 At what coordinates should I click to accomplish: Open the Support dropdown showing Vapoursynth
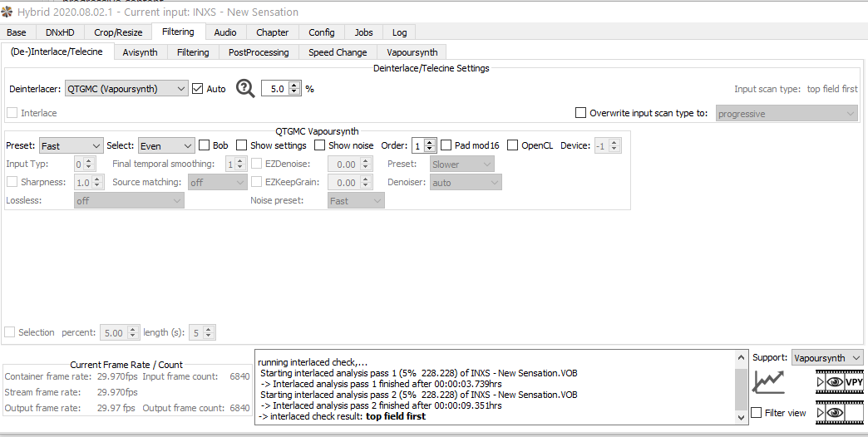pos(827,358)
